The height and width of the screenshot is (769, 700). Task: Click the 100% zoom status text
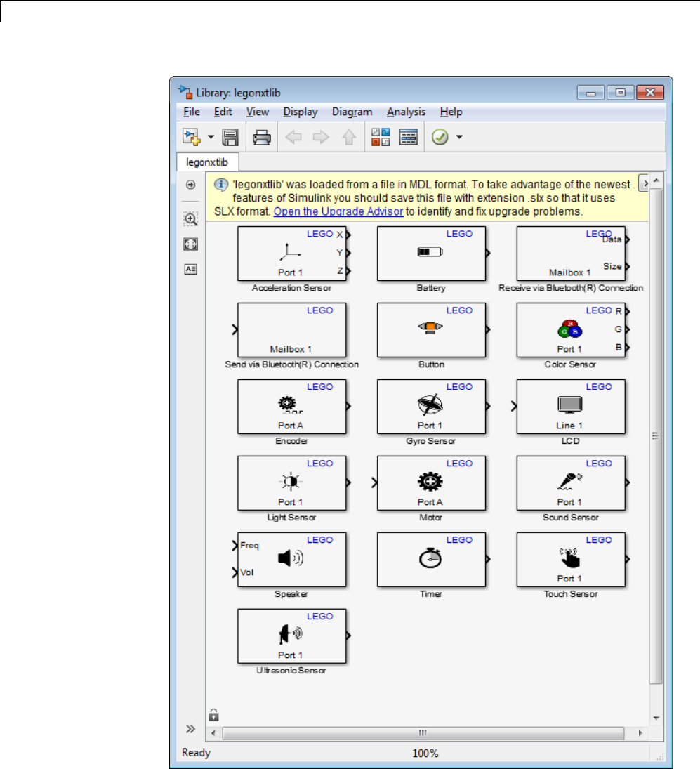425,753
